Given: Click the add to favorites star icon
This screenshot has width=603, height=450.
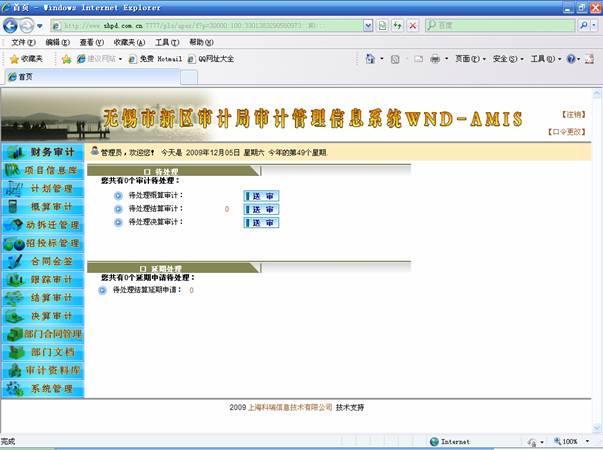Looking at the screenshot, I should [67, 59].
